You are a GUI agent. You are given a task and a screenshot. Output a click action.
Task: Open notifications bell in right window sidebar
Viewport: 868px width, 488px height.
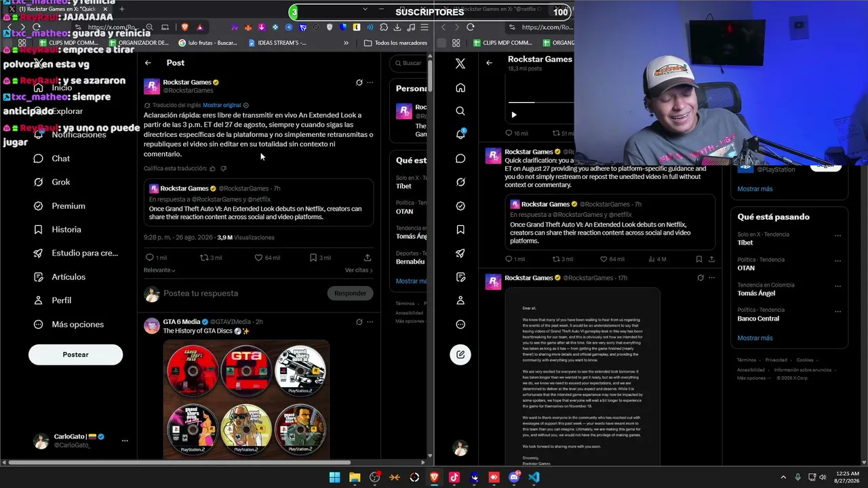coord(460,134)
